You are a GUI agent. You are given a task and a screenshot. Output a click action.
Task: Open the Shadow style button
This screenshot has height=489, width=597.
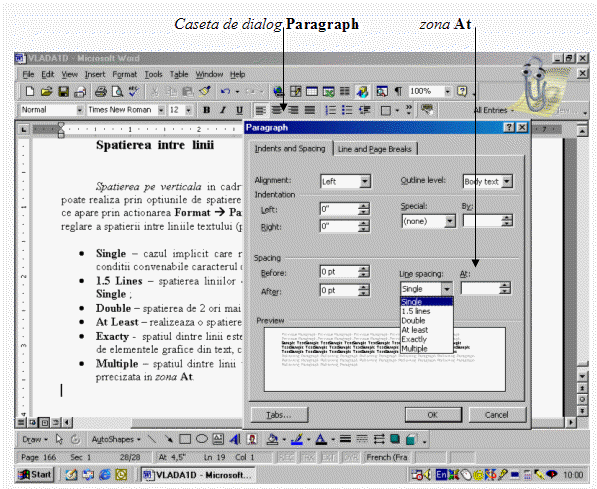(x=395, y=439)
